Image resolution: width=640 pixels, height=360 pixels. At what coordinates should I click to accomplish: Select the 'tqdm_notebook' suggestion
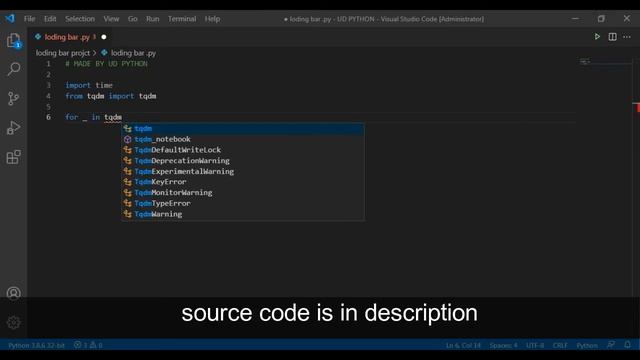[243, 139]
